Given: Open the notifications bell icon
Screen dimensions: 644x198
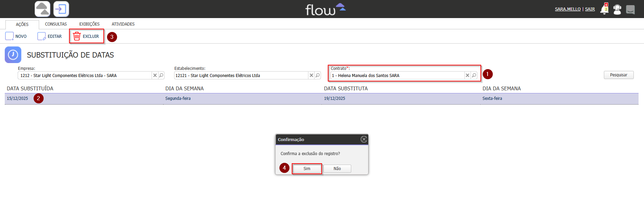Looking at the screenshot, I should pos(604,9).
